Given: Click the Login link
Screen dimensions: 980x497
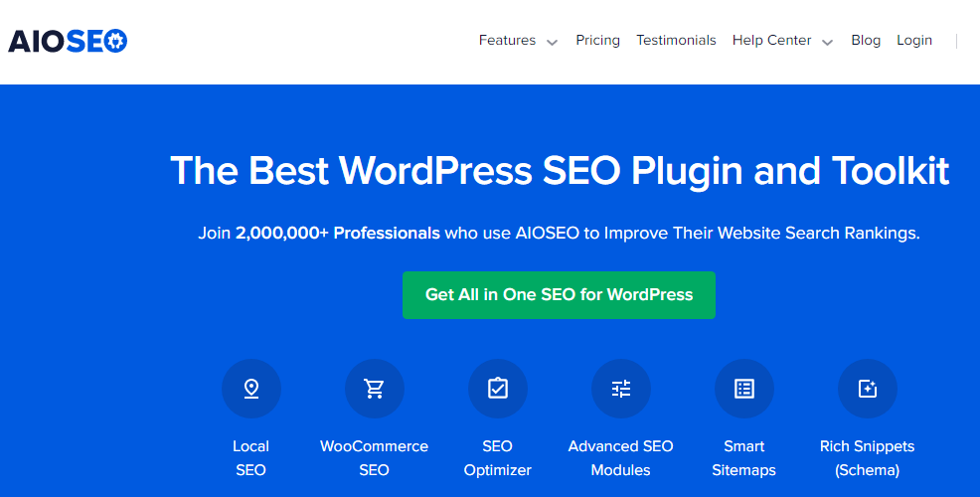Looking at the screenshot, I should pyautogui.click(x=914, y=40).
